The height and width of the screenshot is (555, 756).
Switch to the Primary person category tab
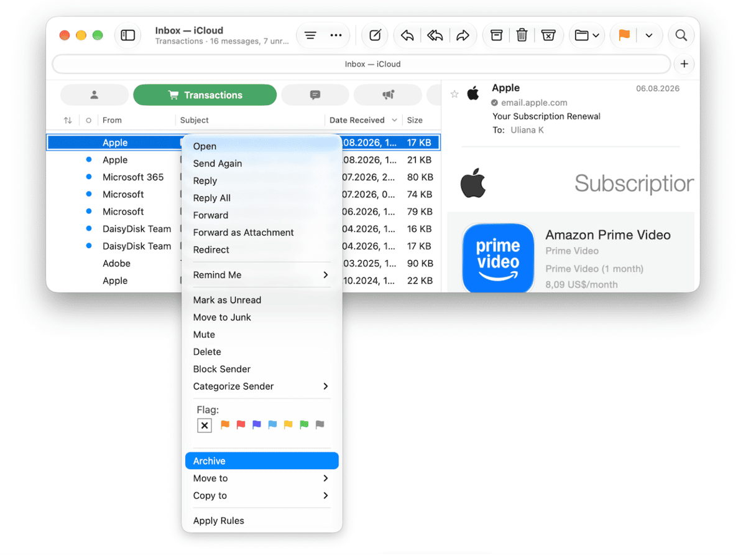(94, 95)
